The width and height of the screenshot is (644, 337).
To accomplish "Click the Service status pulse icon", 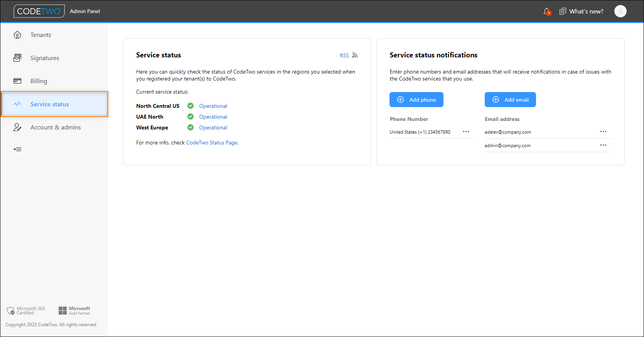I will tap(17, 104).
